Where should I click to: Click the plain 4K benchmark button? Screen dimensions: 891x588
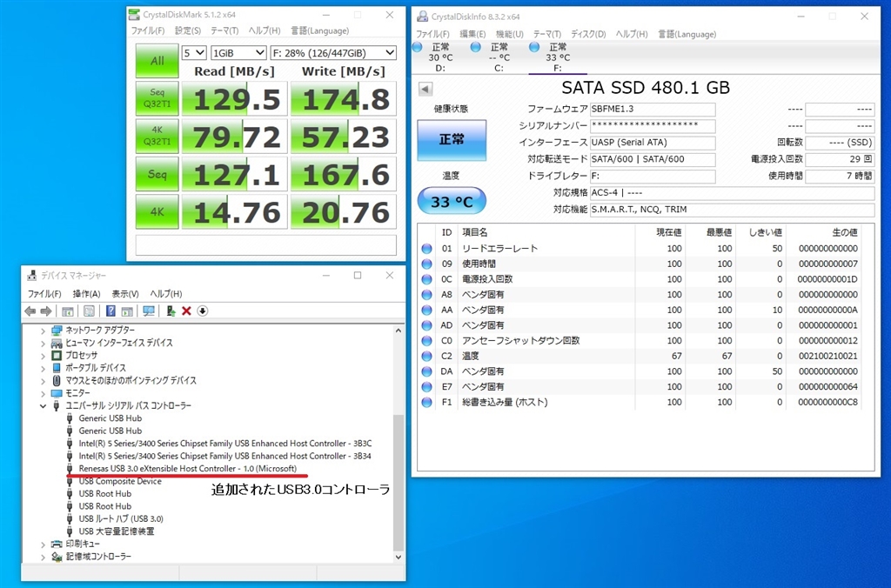157,212
